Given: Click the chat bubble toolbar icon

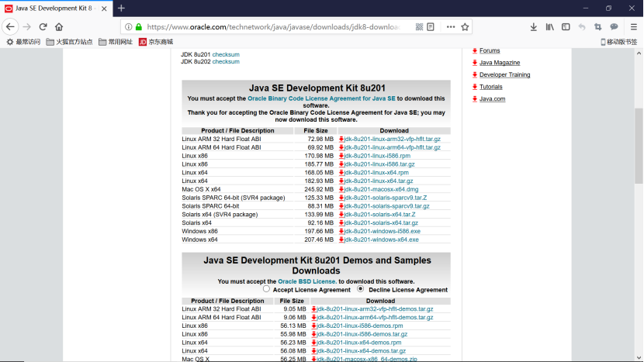Looking at the screenshot, I should pyautogui.click(x=614, y=27).
